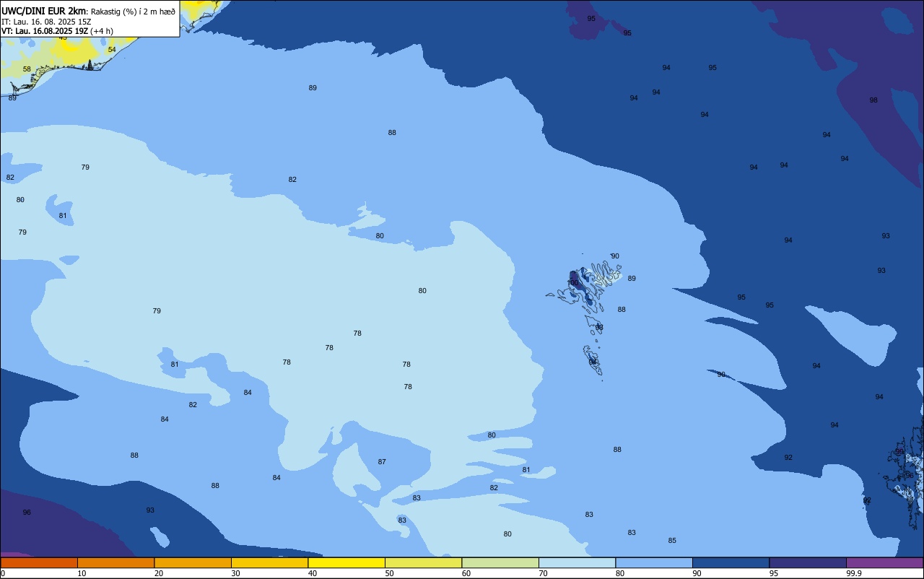924x579 pixels.
Task: Pick the 20–30 amber legend color band
Action: pyautogui.click(x=193, y=562)
